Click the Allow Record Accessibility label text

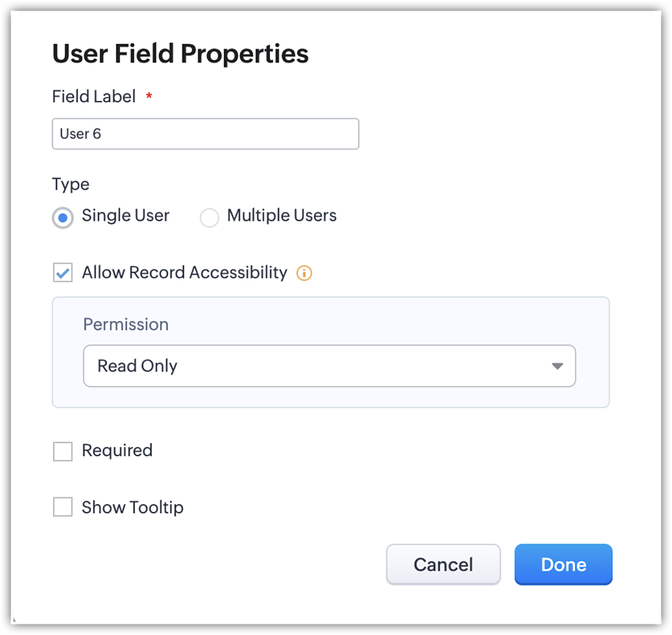coord(184,273)
